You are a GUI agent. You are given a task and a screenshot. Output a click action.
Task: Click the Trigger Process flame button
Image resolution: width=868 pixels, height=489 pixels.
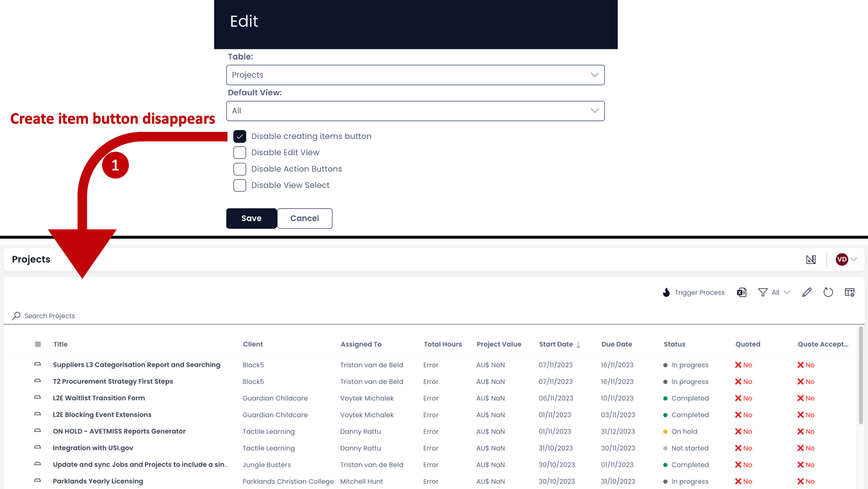coord(694,292)
